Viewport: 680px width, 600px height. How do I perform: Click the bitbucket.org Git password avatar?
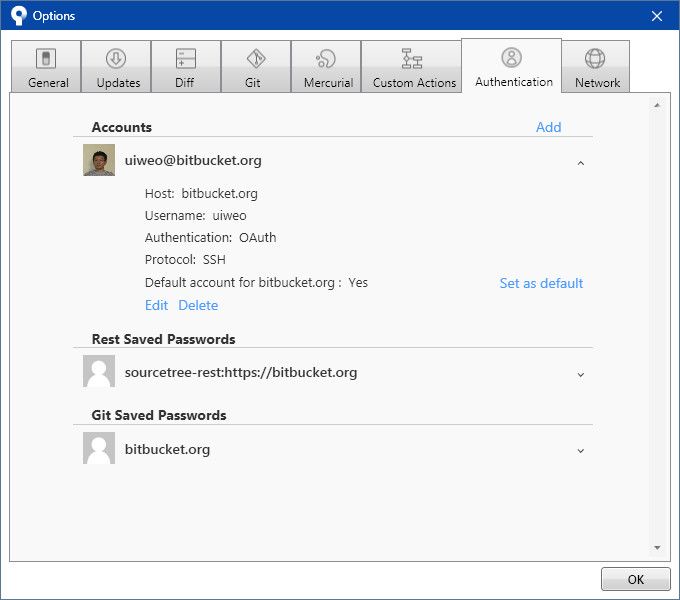pos(99,448)
